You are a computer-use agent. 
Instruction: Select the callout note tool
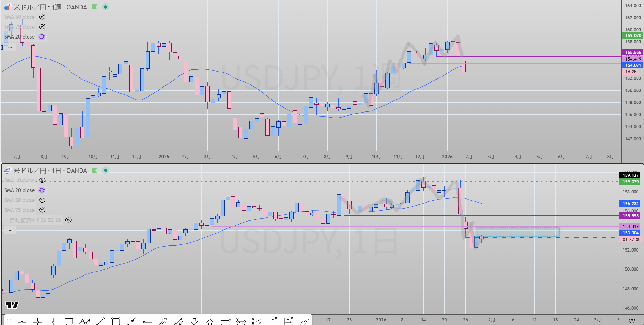69,321
